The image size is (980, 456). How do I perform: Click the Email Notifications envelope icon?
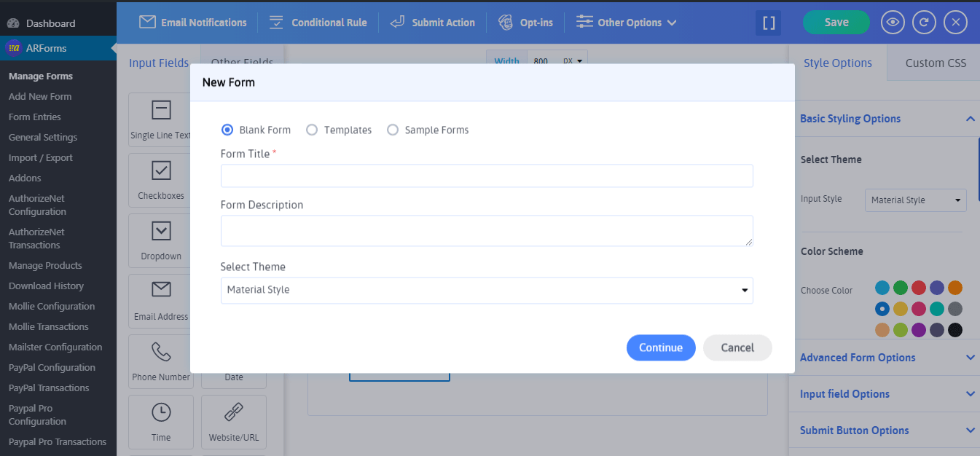[x=147, y=22]
